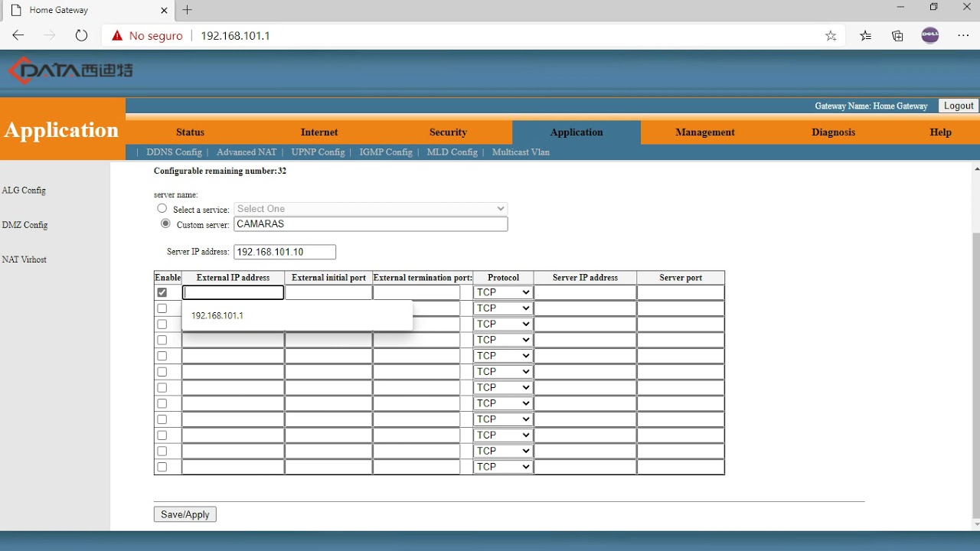The image size is (980, 551).
Task: Open the favorites list icon
Action: pos(865,35)
